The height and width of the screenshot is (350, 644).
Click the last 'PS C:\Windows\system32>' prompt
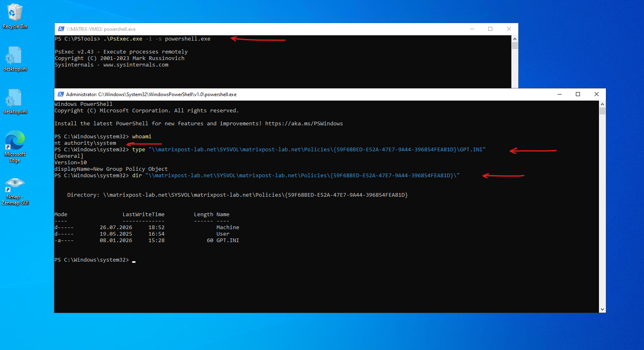(92, 260)
